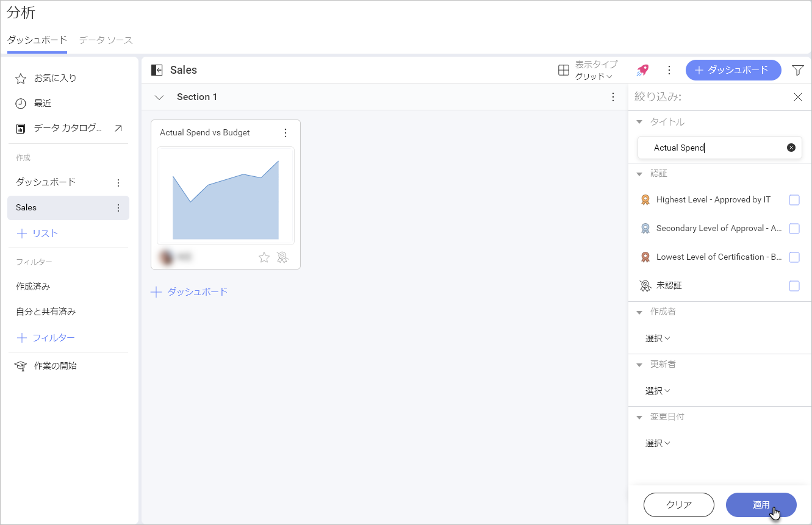Click the star icon next to お気に入り

(x=21, y=79)
